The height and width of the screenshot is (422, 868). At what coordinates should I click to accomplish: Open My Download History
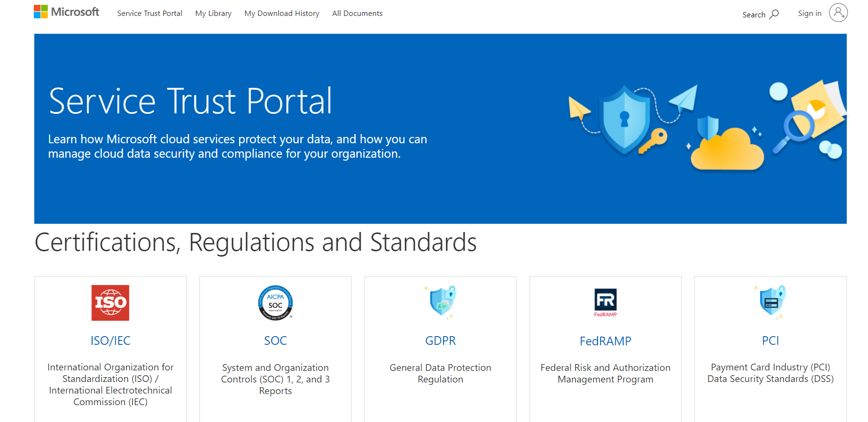point(282,14)
